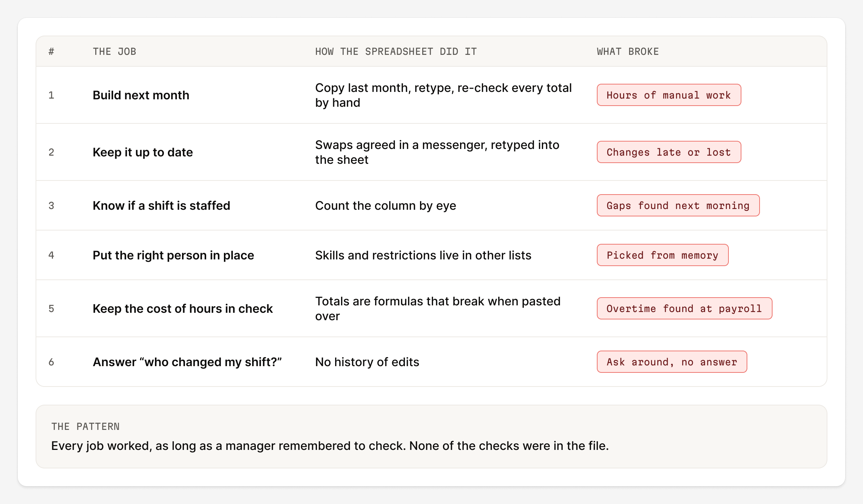Click 'HOW THE SPREADSHEET DID IT' header
Image resolution: width=863 pixels, height=504 pixels.
pyautogui.click(x=396, y=52)
